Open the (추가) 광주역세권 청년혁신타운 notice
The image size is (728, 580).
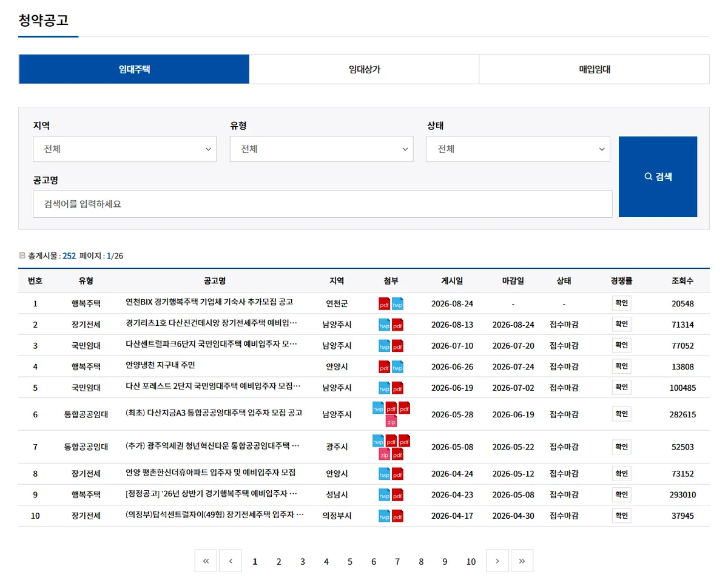pyautogui.click(x=213, y=446)
